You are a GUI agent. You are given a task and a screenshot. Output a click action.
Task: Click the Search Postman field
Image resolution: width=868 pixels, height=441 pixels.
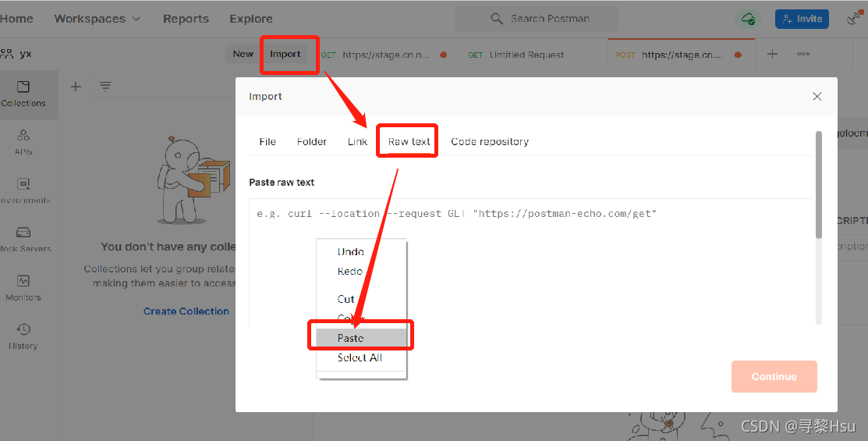pyautogui.click(x=537, y=19)
